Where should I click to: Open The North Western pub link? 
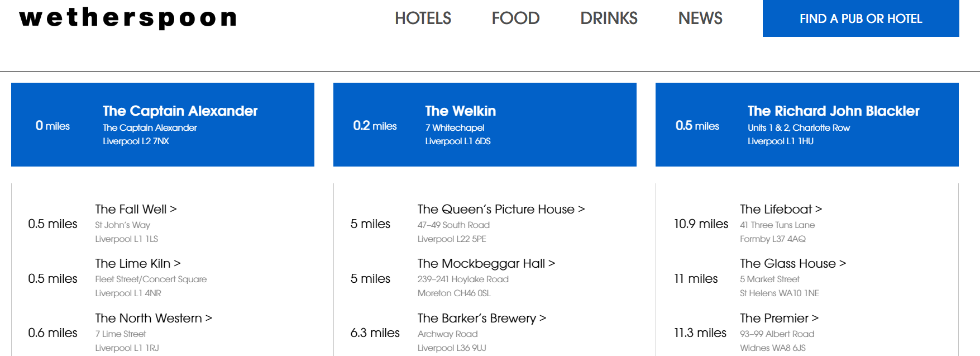pyautogui.click(x=154, y=318)
